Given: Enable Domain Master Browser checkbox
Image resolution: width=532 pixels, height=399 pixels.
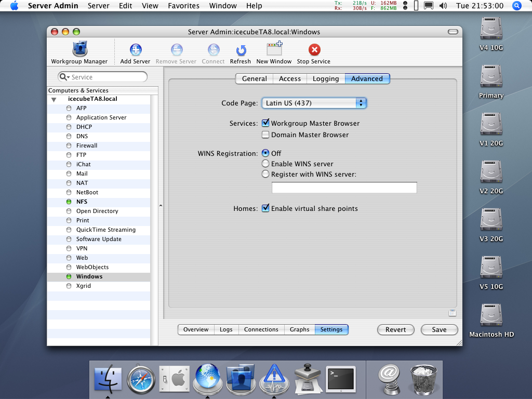Looking at the screenshot, I should (x=265, y=135).
